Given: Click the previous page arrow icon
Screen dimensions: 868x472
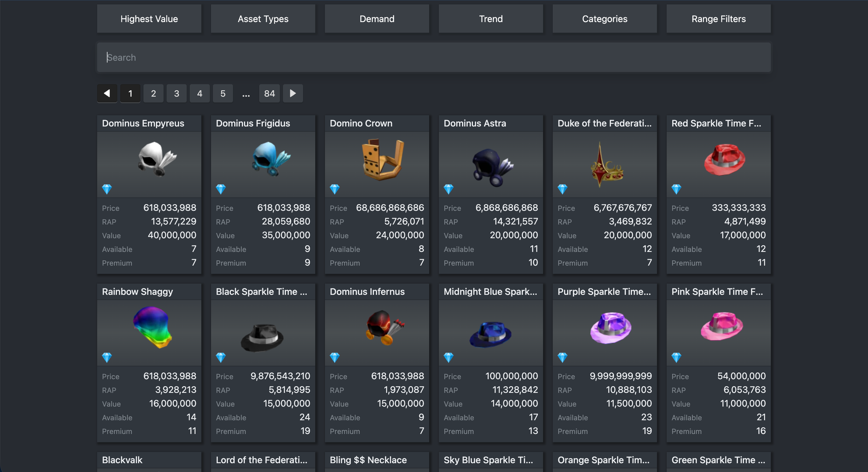Looking at the screenshot, I should [x=107, y=93].
